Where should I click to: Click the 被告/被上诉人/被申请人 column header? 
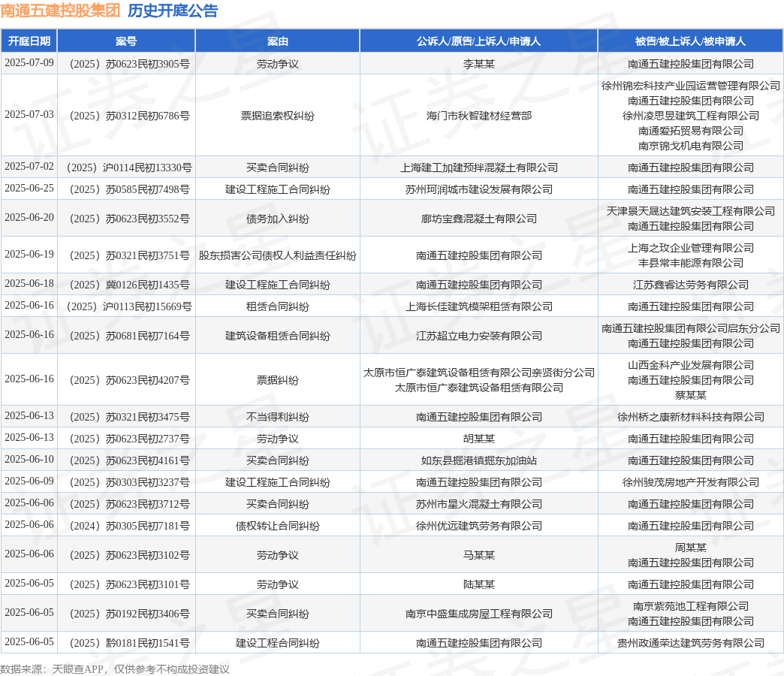coord(690,41)
